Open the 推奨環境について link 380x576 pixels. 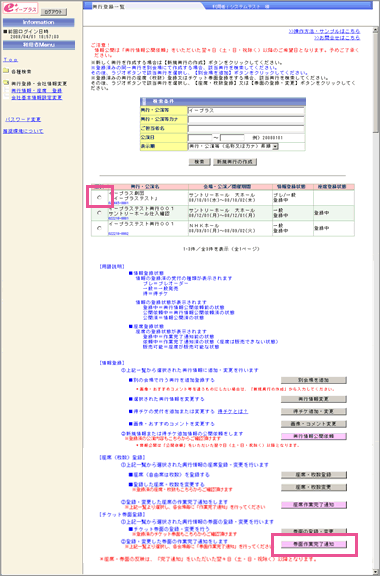coord(23,131)
